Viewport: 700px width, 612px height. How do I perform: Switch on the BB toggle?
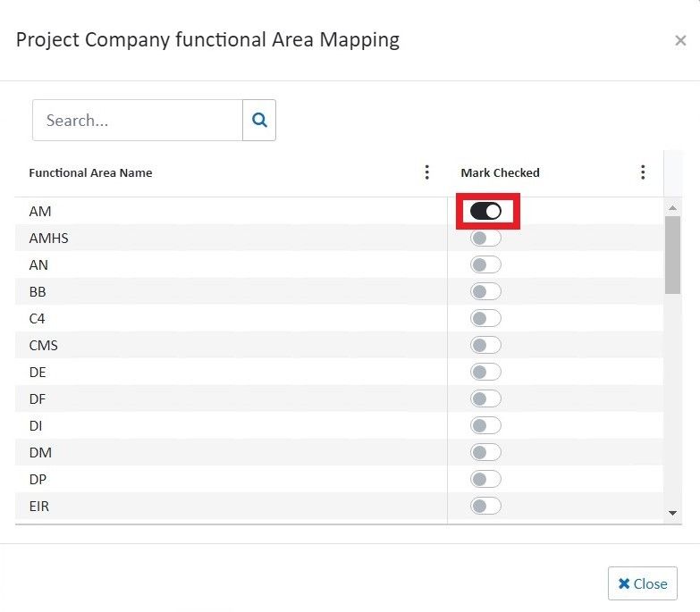pyautogui.click(x=486, y=292)
